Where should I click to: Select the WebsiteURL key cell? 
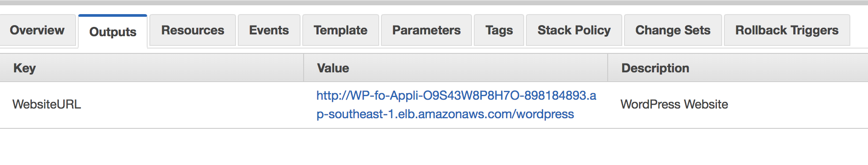pyautogui.click(x=152, y=105)
